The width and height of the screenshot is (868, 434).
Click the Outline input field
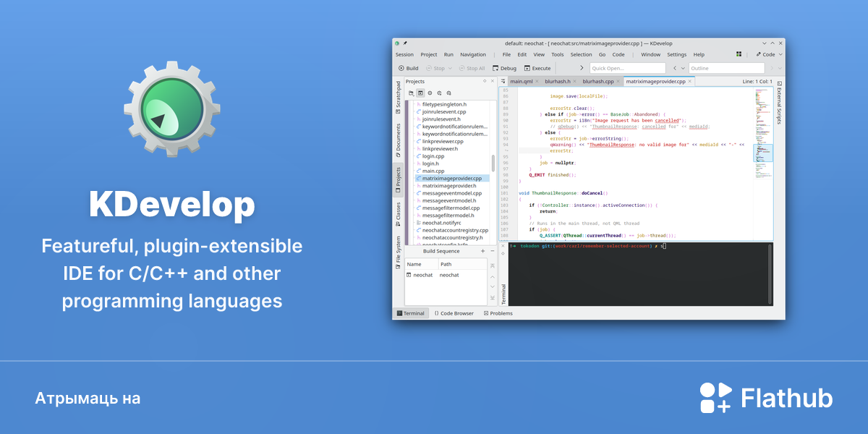click(x=726, y=68)
